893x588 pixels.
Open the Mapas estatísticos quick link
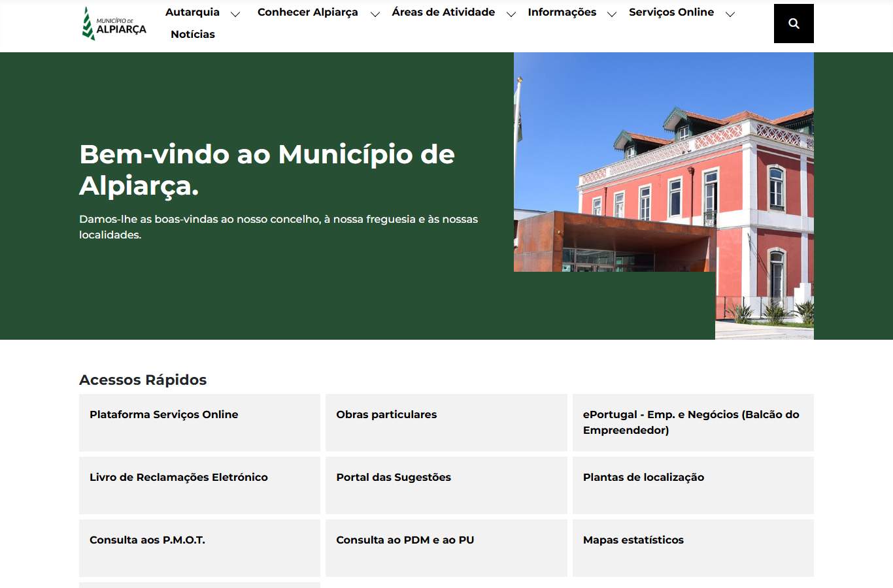click(693, 548)
